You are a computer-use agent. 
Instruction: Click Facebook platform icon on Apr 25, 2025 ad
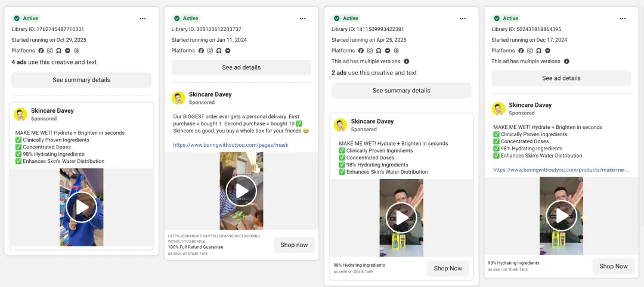click(361, 51)
